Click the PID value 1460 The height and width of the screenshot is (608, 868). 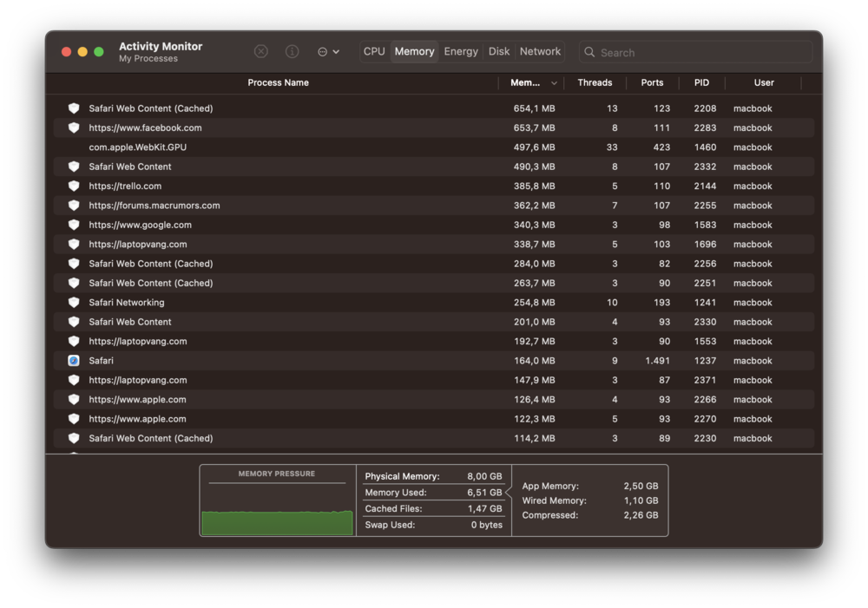point(705,147)
